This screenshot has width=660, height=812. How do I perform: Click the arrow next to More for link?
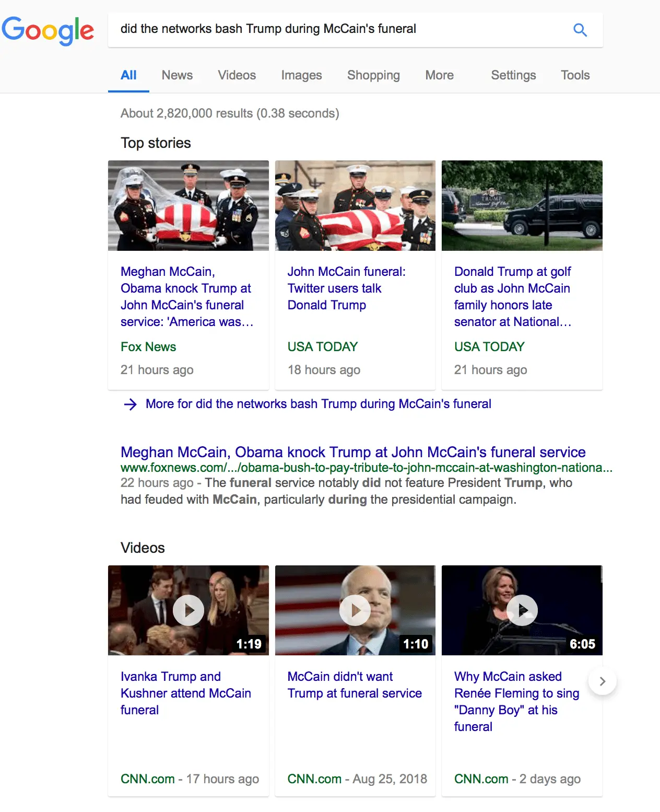pyautogui.click(x=129, y=404)
